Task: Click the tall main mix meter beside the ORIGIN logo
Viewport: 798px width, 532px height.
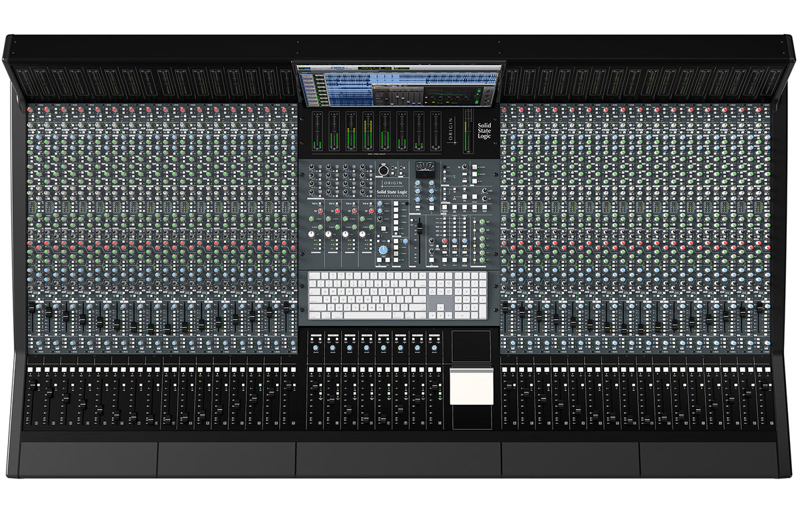Action: pos(468,130)
